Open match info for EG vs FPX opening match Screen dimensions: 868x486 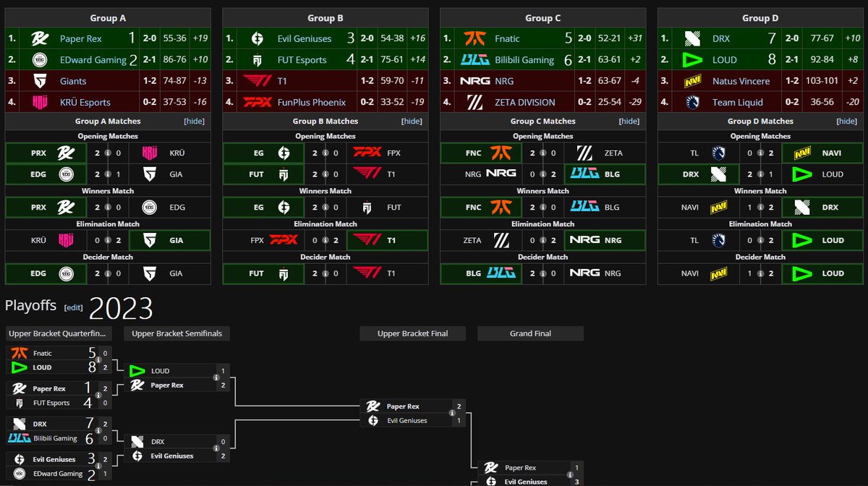pos(325,153)
